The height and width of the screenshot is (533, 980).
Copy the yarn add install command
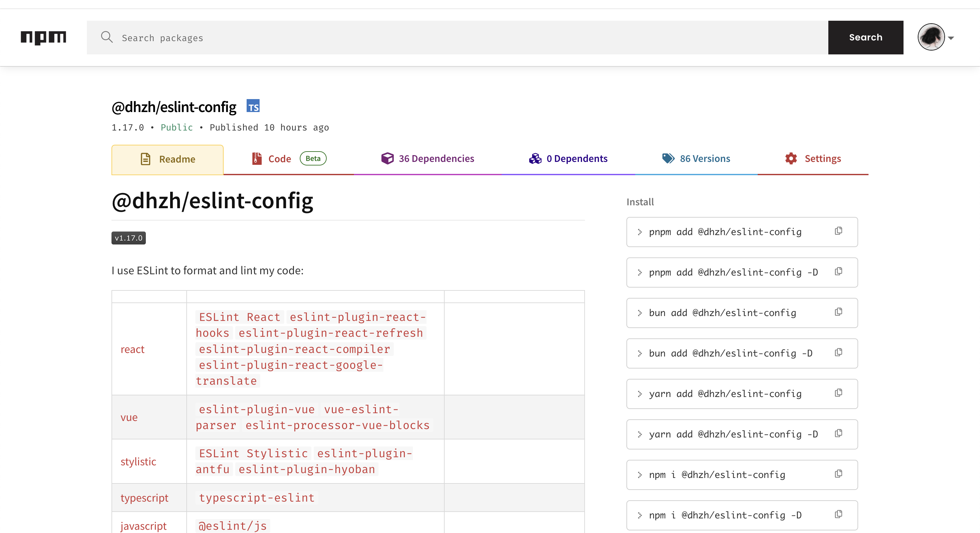coord(838,393)
